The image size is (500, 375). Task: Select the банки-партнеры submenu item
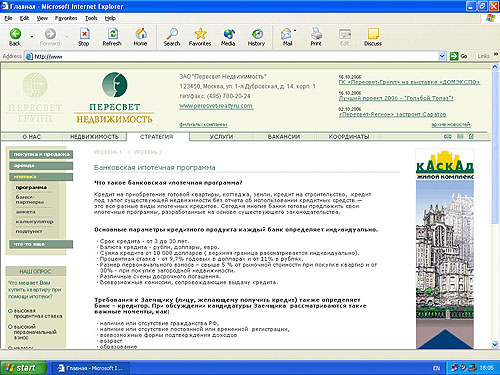click(30, 199)
